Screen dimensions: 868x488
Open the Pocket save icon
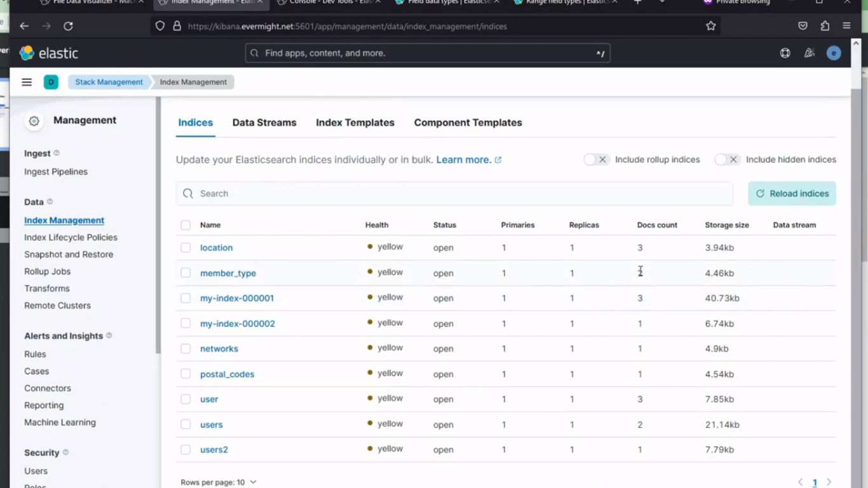point(803,26)
